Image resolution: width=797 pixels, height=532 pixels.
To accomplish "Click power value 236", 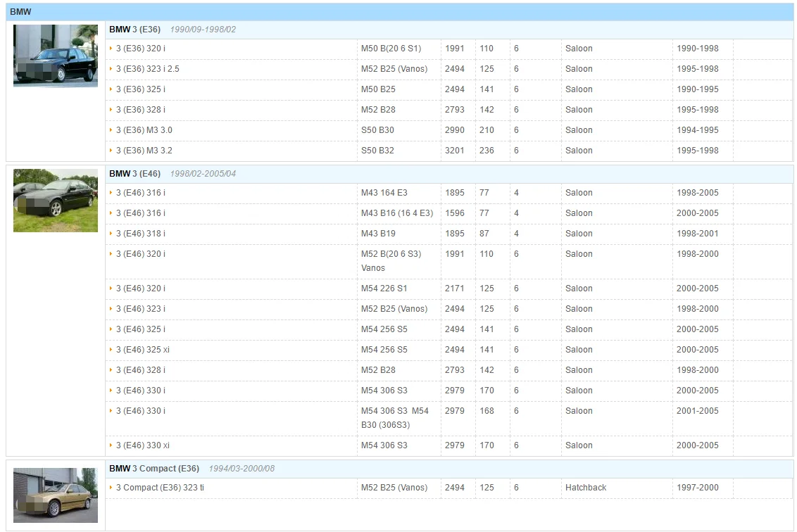I will click(487, 151).
